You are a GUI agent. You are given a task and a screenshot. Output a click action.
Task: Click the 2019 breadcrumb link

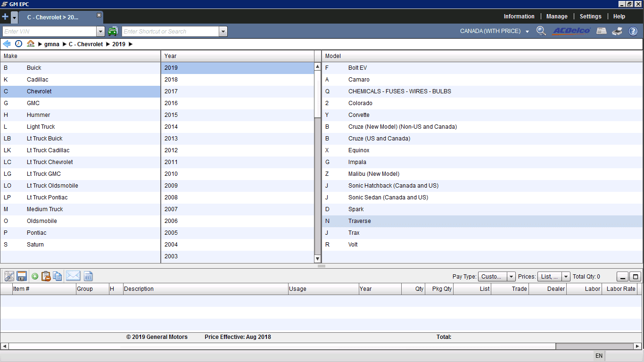point(119,44)
